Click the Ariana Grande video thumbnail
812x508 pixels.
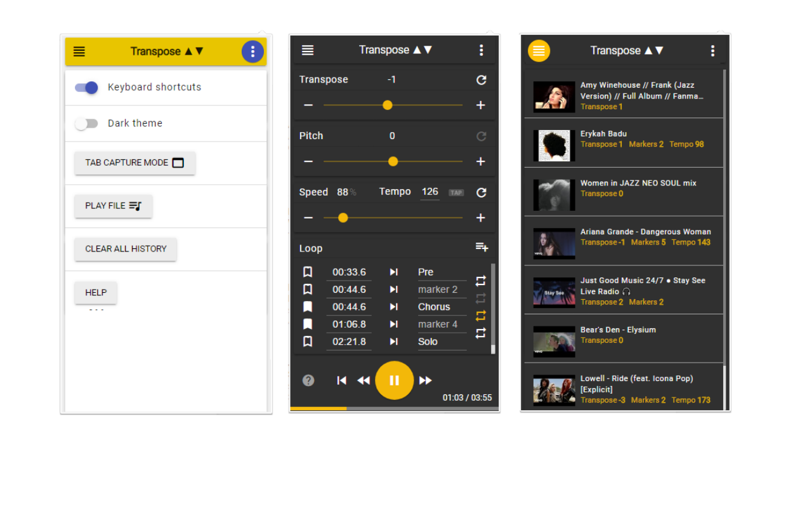(x=554, y=244)
